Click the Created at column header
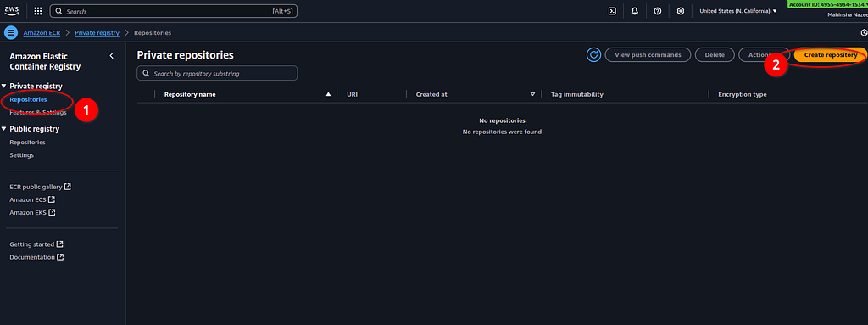 click(x=431, y=94)
